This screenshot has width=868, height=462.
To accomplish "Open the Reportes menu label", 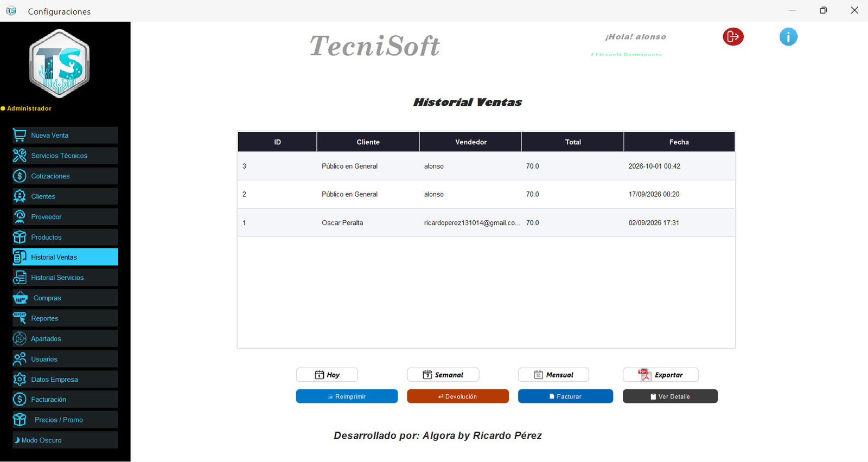I will (x=44, y=318).
